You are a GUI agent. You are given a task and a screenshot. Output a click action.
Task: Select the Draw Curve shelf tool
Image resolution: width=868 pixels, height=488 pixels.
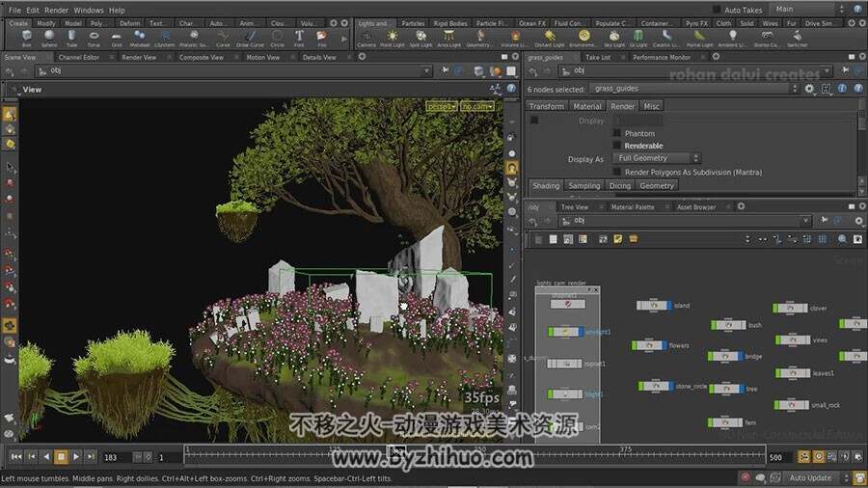pyautogui.click(x=250, y=39)
